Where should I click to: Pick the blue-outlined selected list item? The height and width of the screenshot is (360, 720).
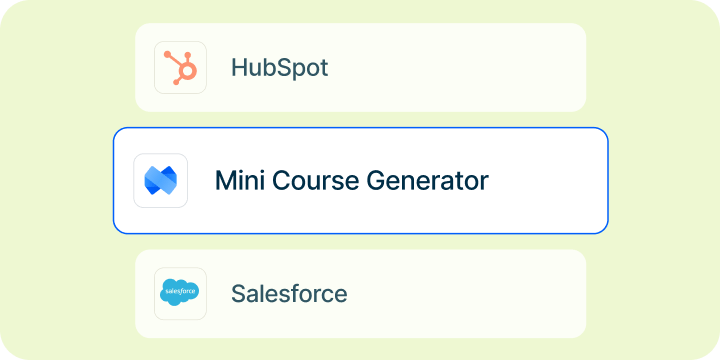[x=360, y=180]
